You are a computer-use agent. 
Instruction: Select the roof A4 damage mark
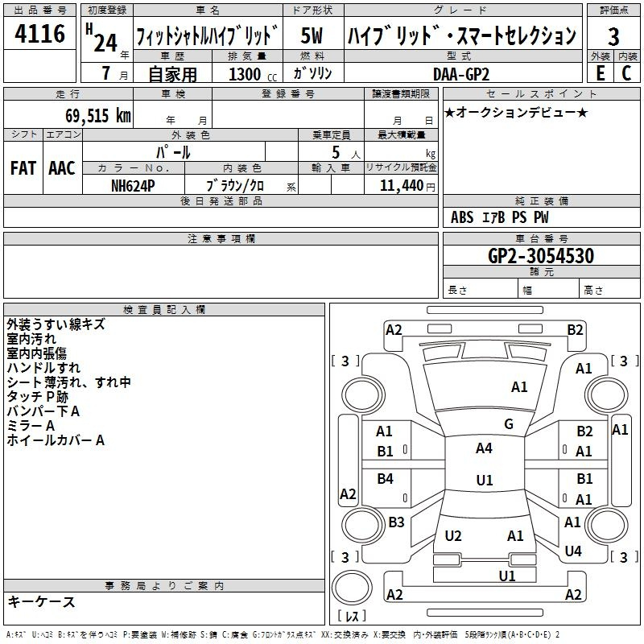click(484, 448)
